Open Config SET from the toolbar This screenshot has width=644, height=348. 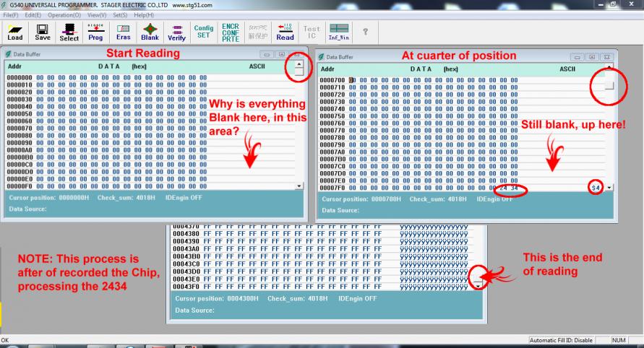pyautogui.click(x=202, y=32)
